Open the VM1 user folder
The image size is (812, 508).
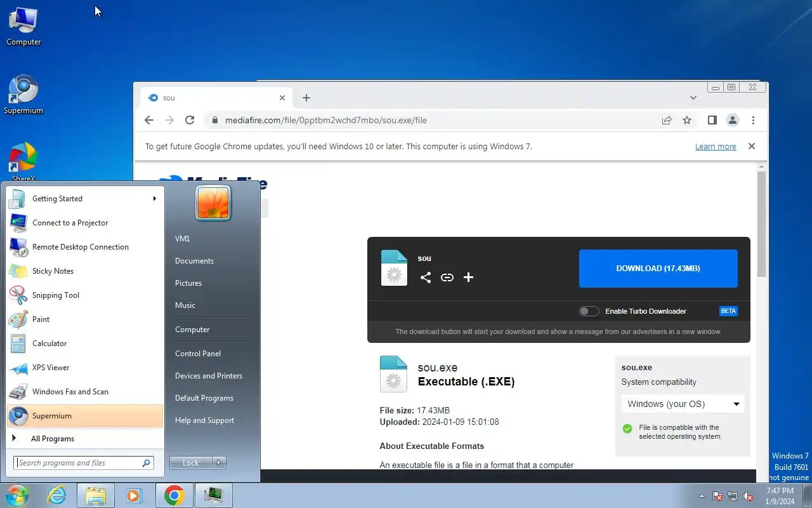point(182,239)
